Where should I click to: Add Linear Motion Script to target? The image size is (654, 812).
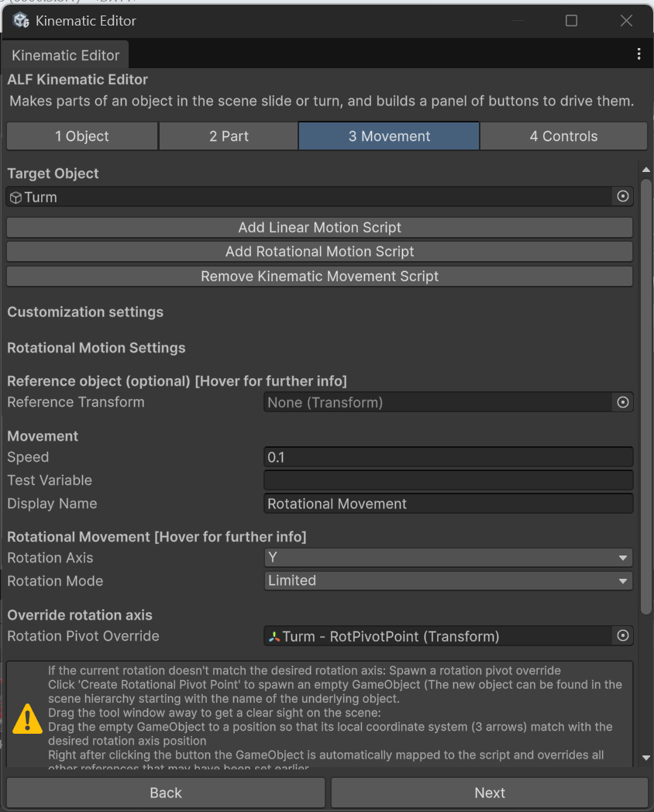(319, 227)
